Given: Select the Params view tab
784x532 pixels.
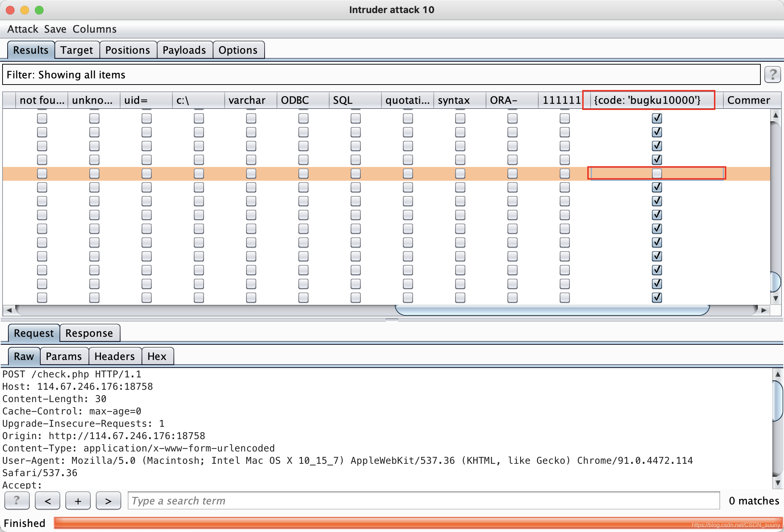Looking at the screenshot, I should 64,356.
